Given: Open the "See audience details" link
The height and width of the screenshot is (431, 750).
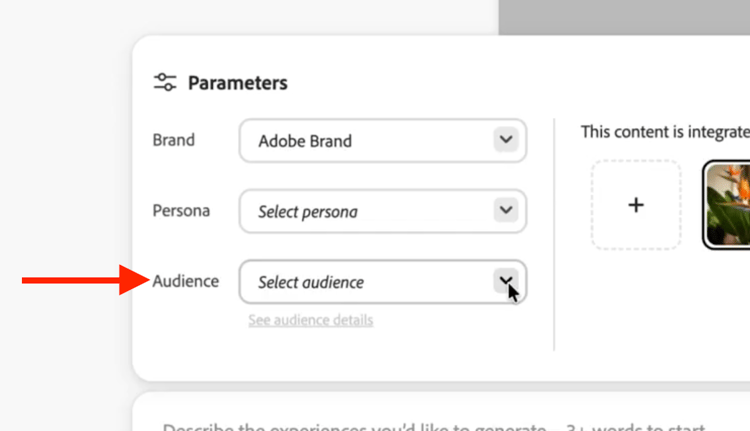Looking at the screenshot, I should tap(311, 320).
